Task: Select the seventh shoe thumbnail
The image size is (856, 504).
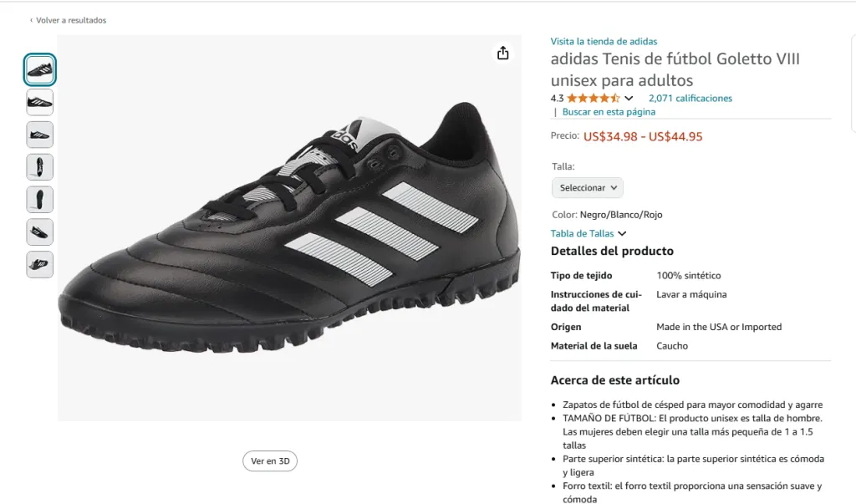Action: 39,264
